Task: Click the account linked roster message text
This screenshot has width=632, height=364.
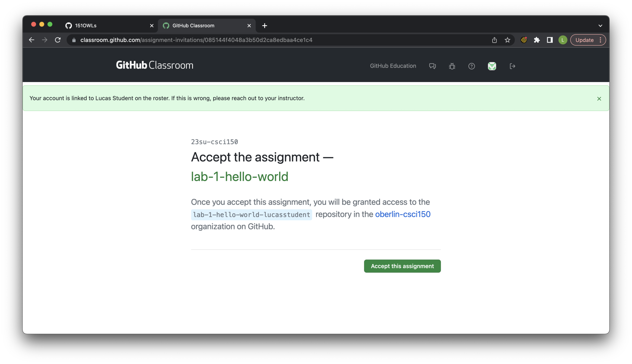Action: (167, 98)
